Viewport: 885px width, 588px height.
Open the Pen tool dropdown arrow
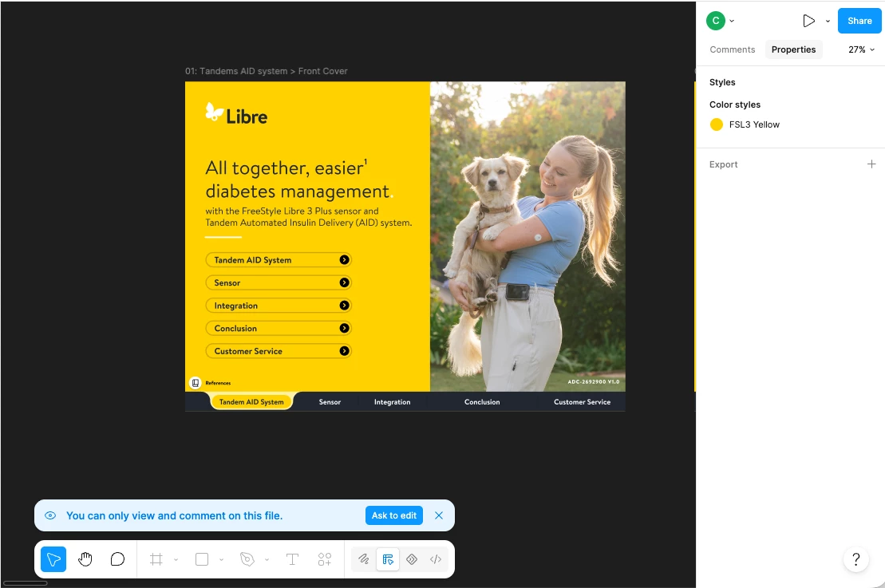click(x=267, y=559)
